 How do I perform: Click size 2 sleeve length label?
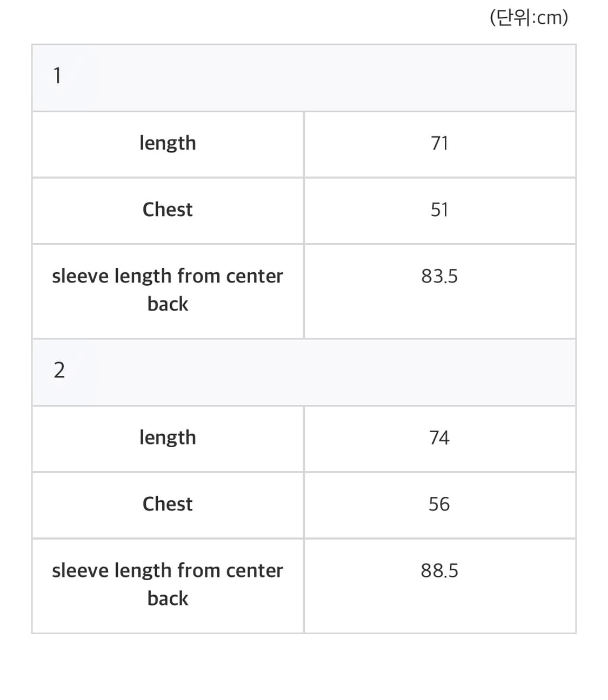(168, 584)
